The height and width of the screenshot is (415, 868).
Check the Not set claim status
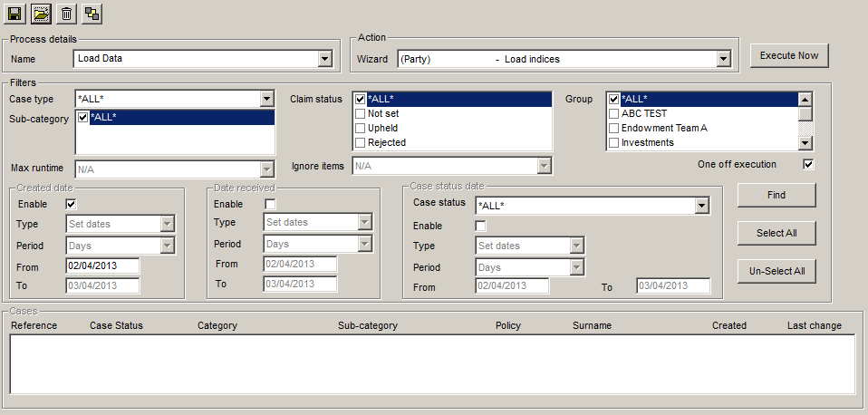[360, 113]
